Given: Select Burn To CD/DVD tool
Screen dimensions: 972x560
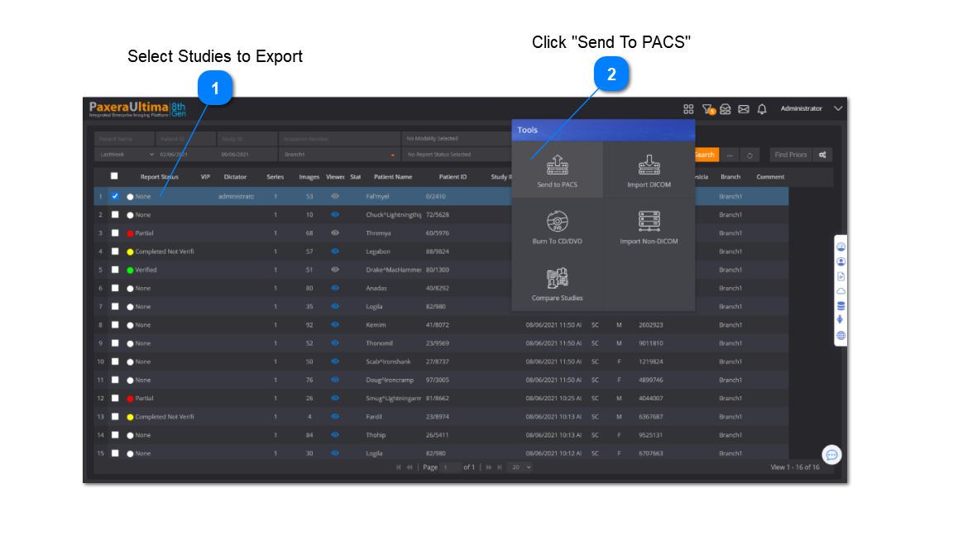Looking at the screenshot, I should 557,226.
